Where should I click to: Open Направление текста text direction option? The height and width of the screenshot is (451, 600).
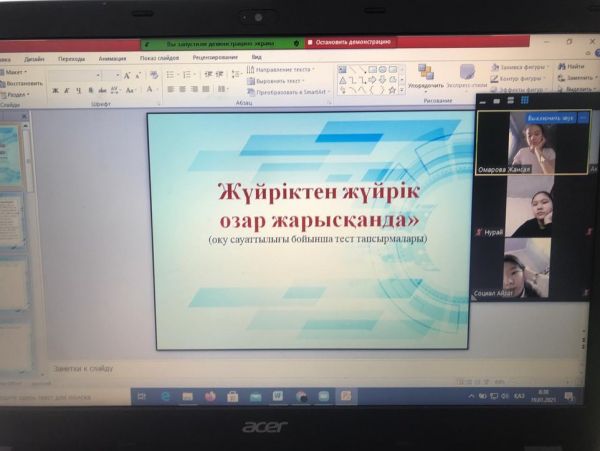283,69
